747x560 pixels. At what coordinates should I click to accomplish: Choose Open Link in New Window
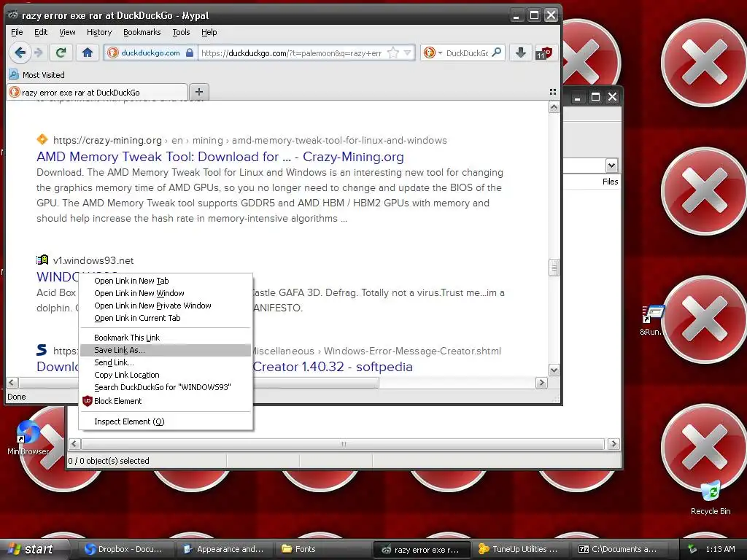click(166, 293)
